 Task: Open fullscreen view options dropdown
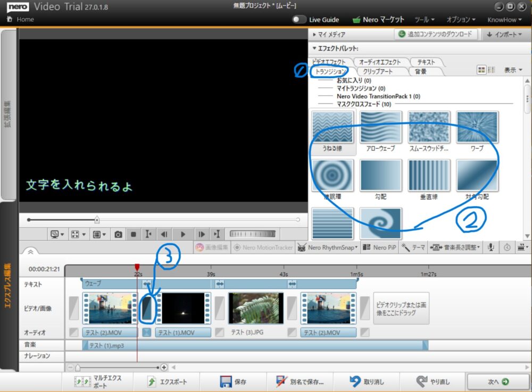78,235
